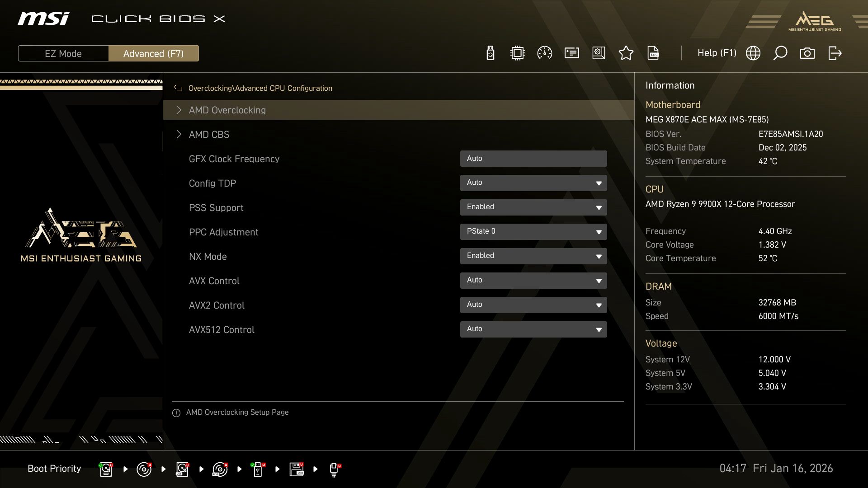The width and height of the screenshot is (868, 488).
Task: Enter the AMD Overclocking submenu
Action: click(227, 110)
